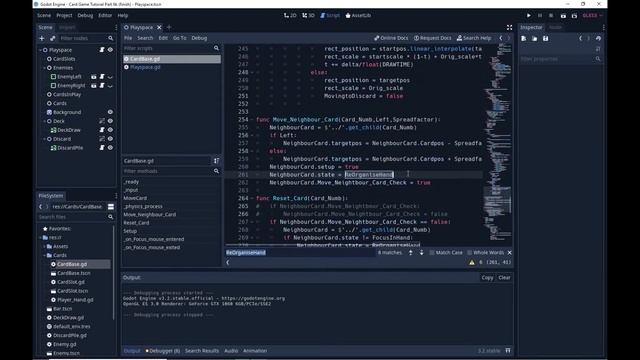640x360 pixels.
Task: Open script attached to Playspace node
Action: (x=102, y=50)
